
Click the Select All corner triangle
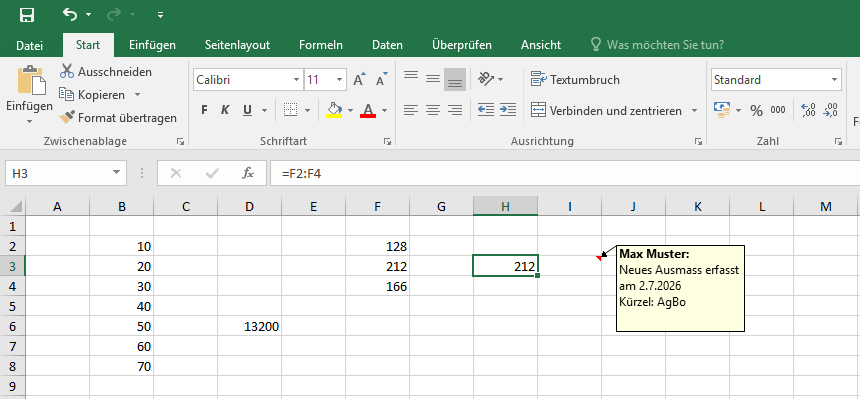(16, 207)
